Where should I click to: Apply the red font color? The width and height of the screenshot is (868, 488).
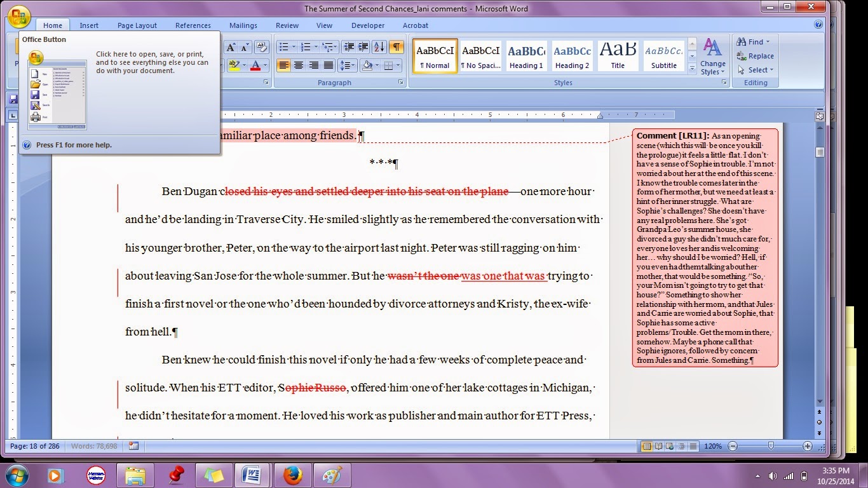coord(255,65)
